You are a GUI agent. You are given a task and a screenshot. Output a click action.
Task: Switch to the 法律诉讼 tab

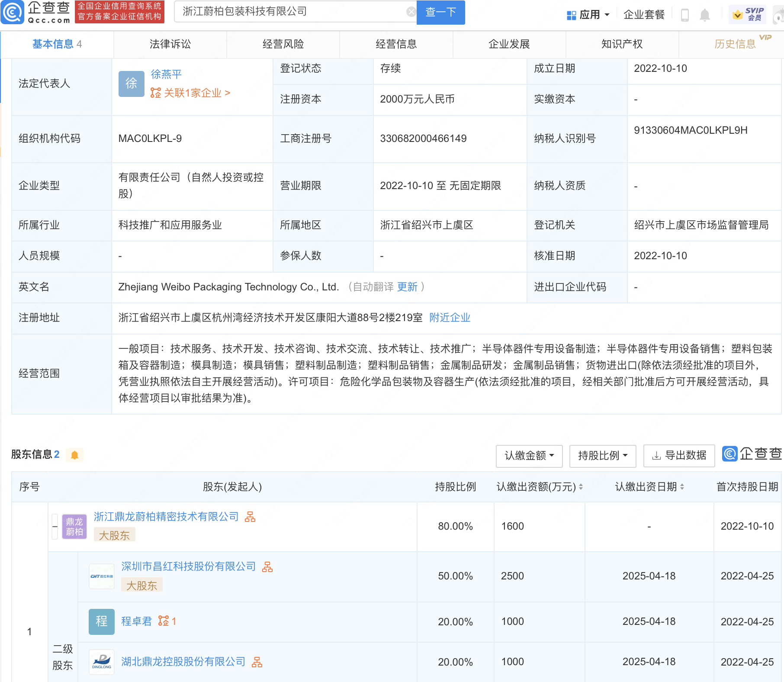(x=170, y=44)
